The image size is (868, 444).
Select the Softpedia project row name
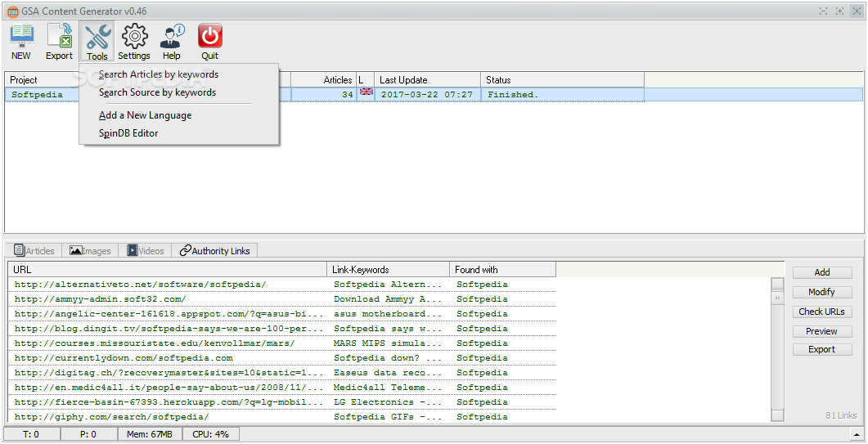(x=37, y=95)
